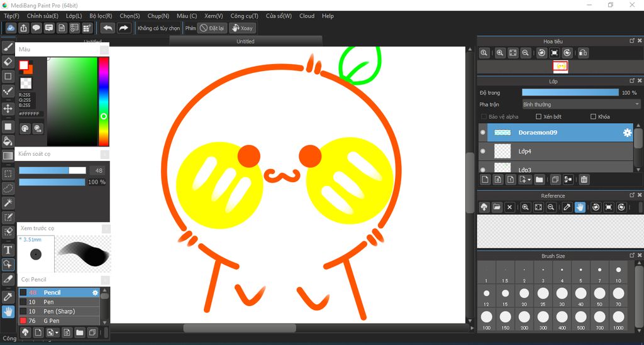Select the Brush tool
644x345 pixels.
[x=8, y=47]
